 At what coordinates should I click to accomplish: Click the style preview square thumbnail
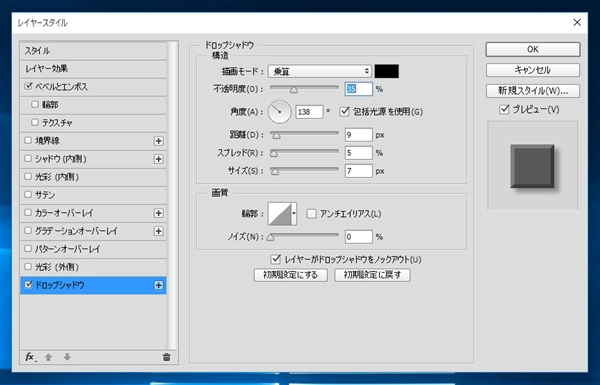point(532,166)
